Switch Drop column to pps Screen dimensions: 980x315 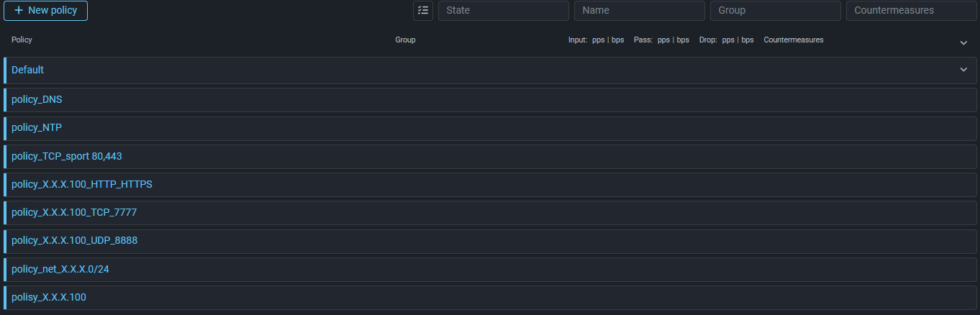click(728, 40)
